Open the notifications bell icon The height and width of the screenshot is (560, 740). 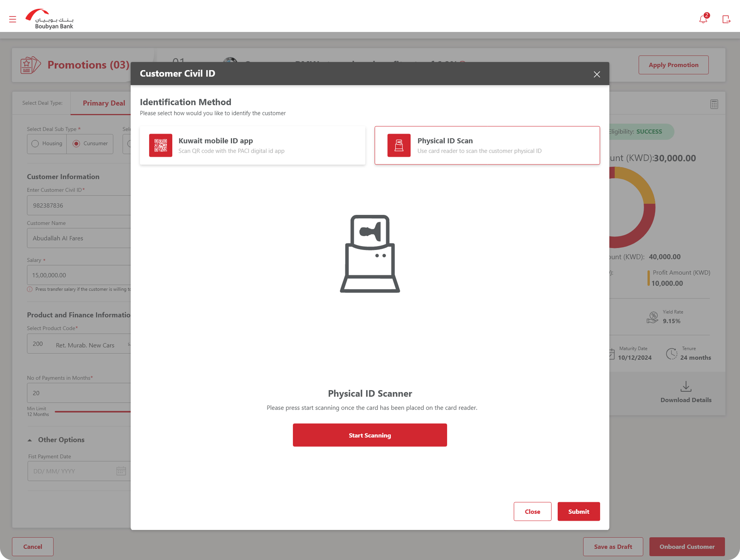pyautogui.click(x=703, y=19)
